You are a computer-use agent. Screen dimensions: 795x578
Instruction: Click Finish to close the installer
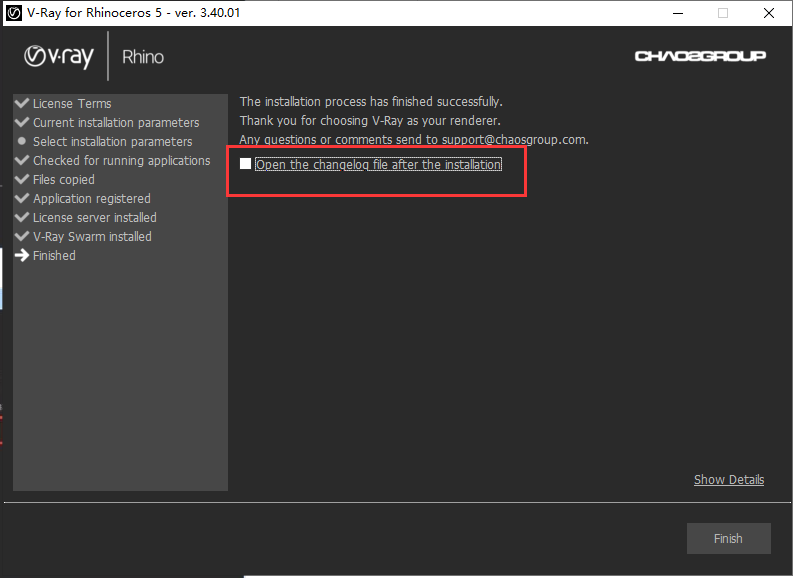point(729,538)
